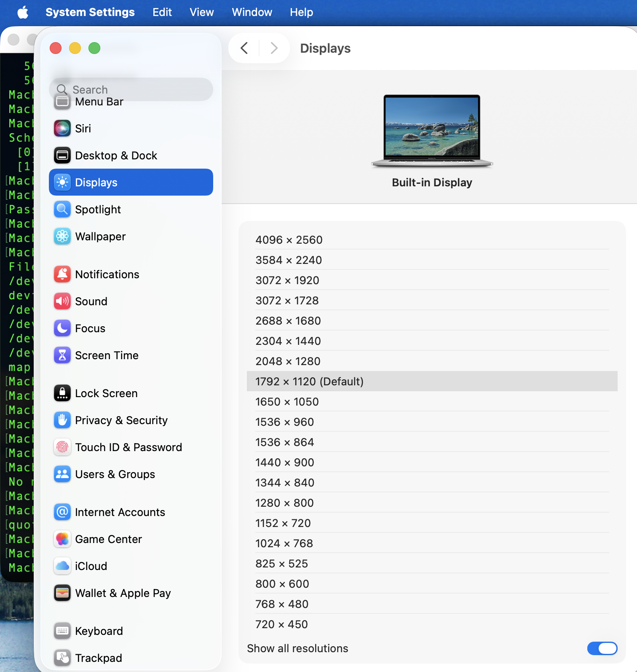Image resolution: width=637 pixels, height=672 pixels.
Task: Choose the 4096 × 2560 resolution
Action: click(x=432, y=239)
